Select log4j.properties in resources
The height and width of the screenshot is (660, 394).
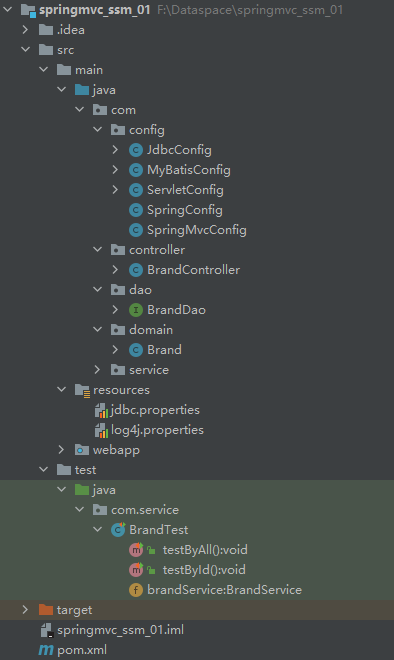(157, 430)
